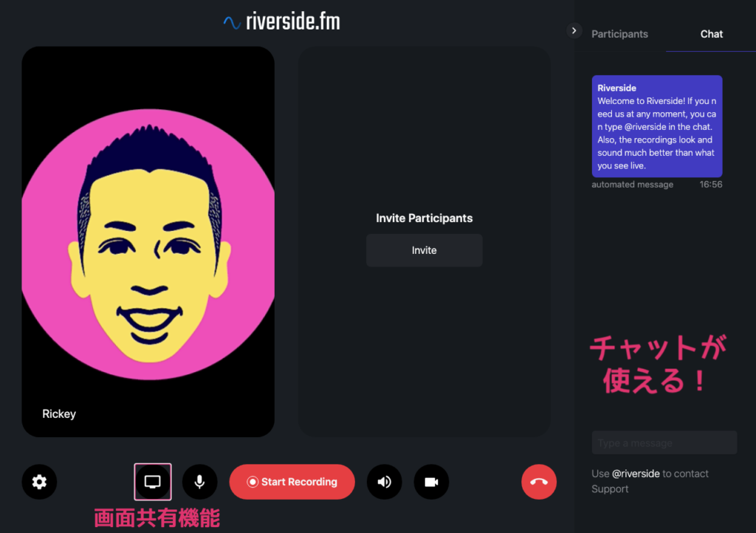Screen dimensions: 756x533
Task: Toggle the speaker audio output
Action: [x=384, y=481]
